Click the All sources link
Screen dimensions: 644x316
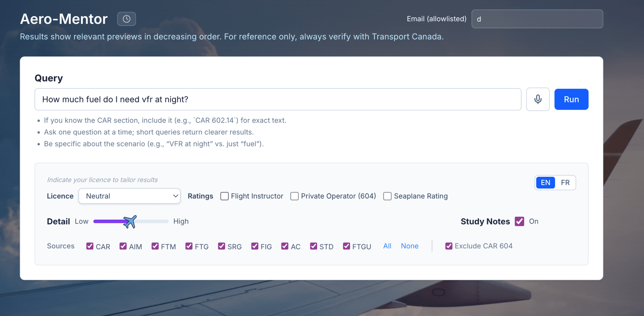tap(387, 246)
